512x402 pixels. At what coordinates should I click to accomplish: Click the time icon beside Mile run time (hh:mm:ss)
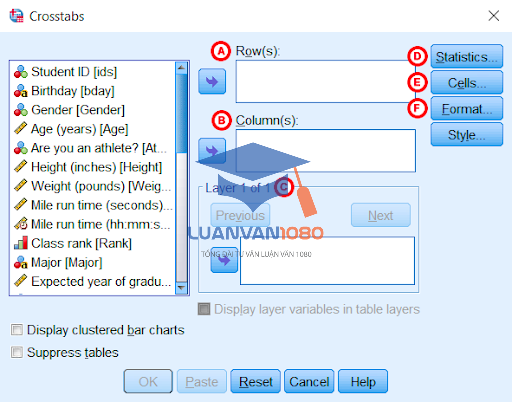point(21,224)
